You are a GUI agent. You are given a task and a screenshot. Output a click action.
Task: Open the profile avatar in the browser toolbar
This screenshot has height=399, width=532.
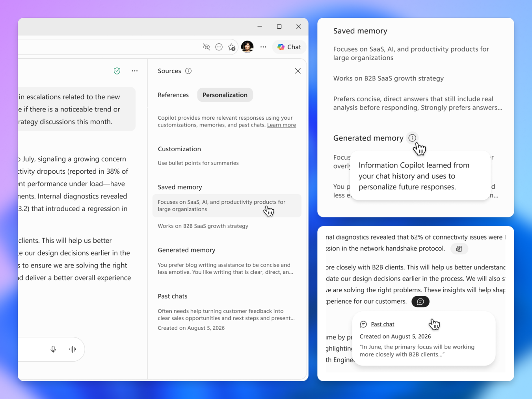pyautogui.click(x=247, y=47)
